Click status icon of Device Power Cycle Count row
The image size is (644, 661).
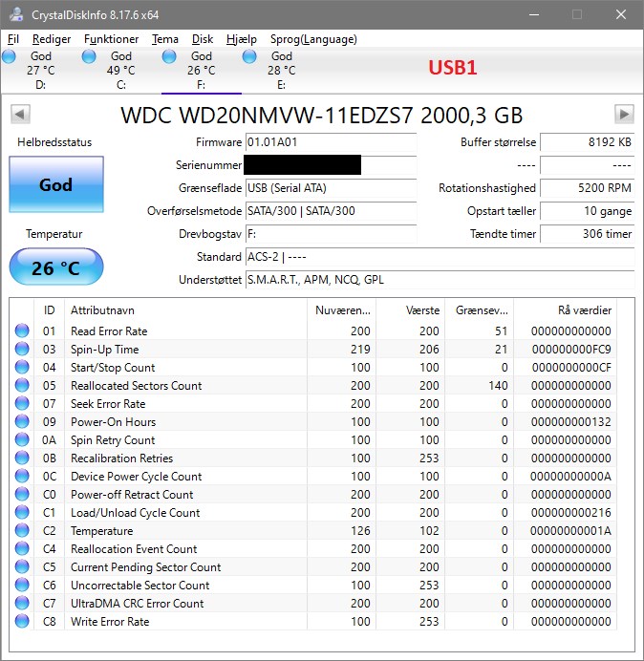[22, 476]
